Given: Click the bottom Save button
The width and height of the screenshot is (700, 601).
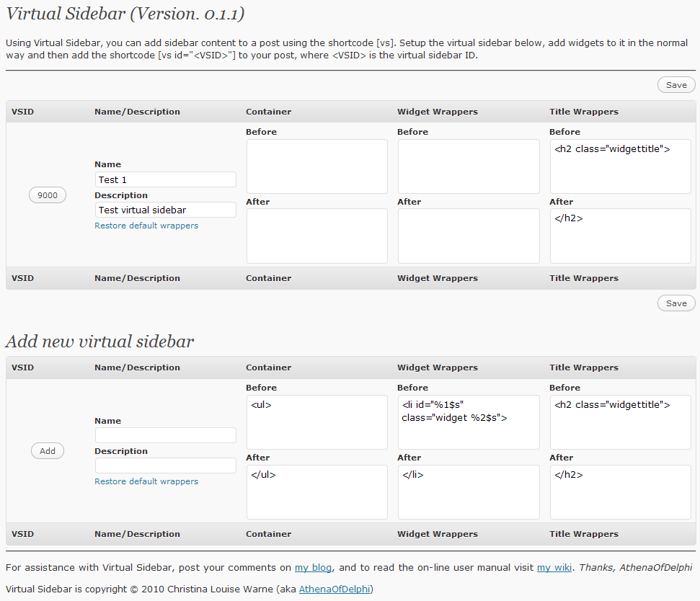Looking at the screenshot, I should [x=676, y=303].
